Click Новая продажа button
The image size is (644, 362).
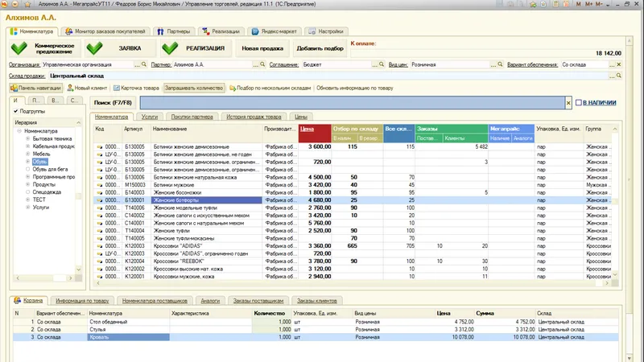(x=262, y=48)
